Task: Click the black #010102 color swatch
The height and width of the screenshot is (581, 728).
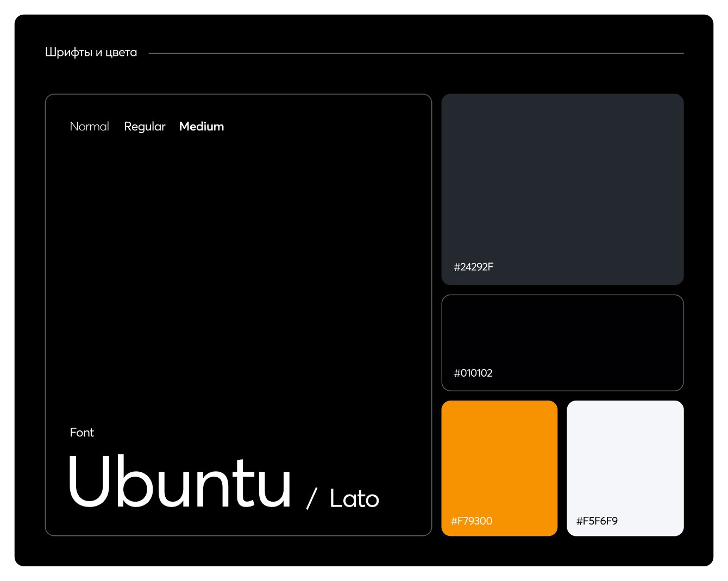Action: pyautogui.click(x=562, y=343)
